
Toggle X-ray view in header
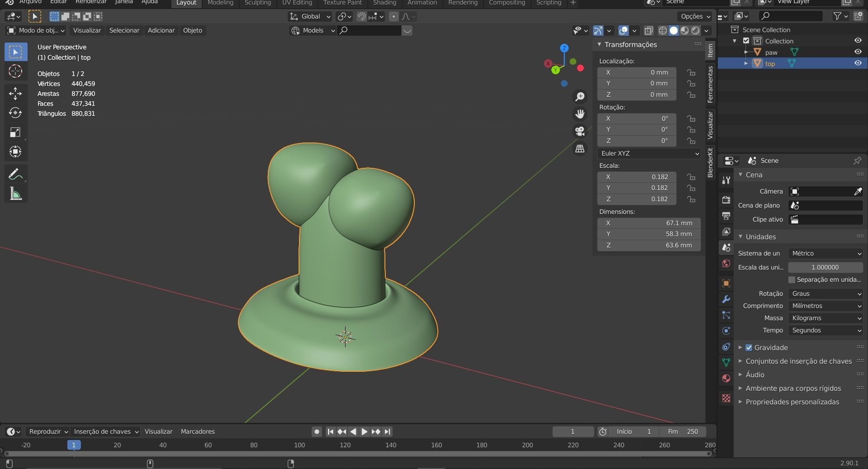point(648,30)
